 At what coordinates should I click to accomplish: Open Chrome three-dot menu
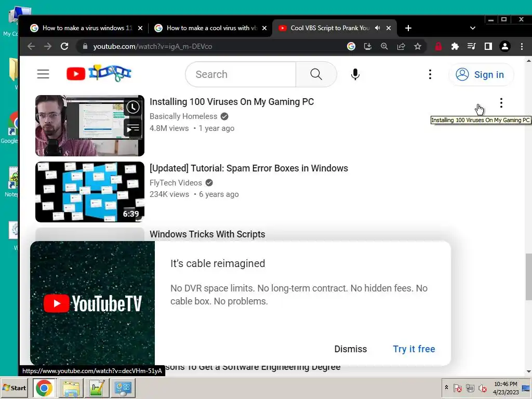[x=522, y=46]
